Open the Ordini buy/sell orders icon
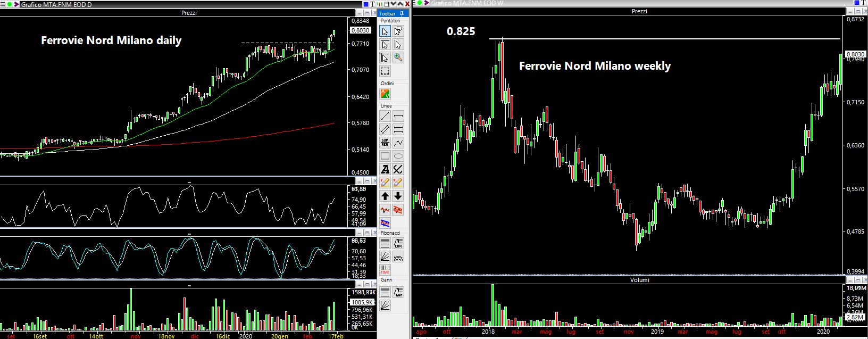 tap(385, 94)
